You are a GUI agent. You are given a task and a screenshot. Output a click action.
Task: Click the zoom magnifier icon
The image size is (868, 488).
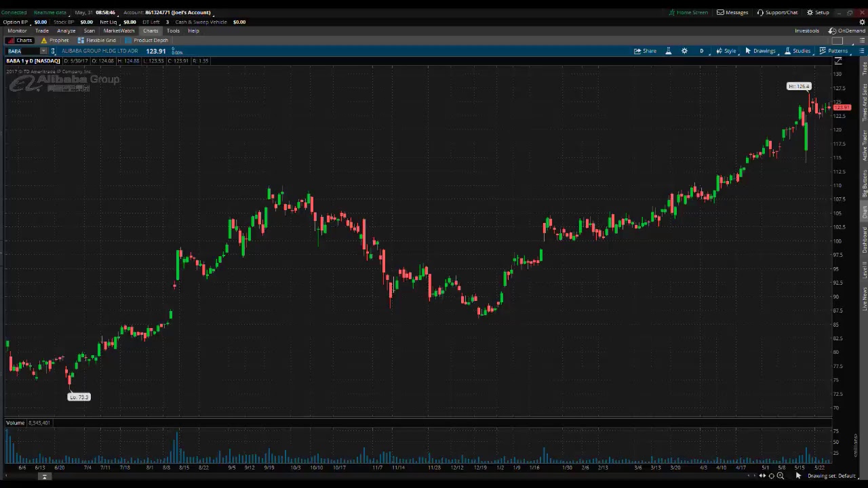(780, 476)
